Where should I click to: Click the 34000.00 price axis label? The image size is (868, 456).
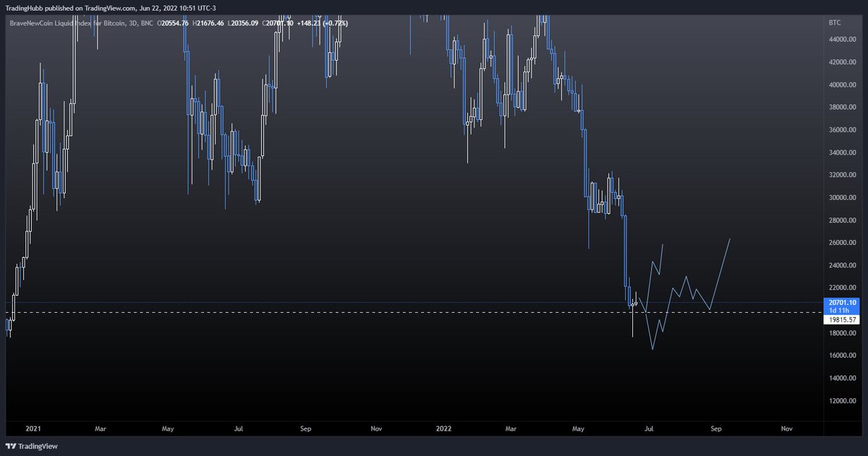coord(843,152)
